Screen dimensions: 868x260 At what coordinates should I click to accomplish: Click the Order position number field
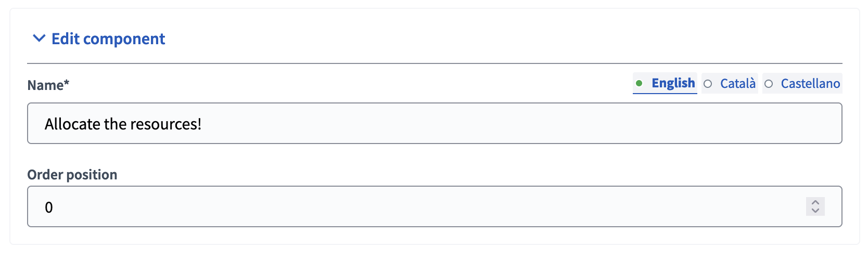coord(416,207)
